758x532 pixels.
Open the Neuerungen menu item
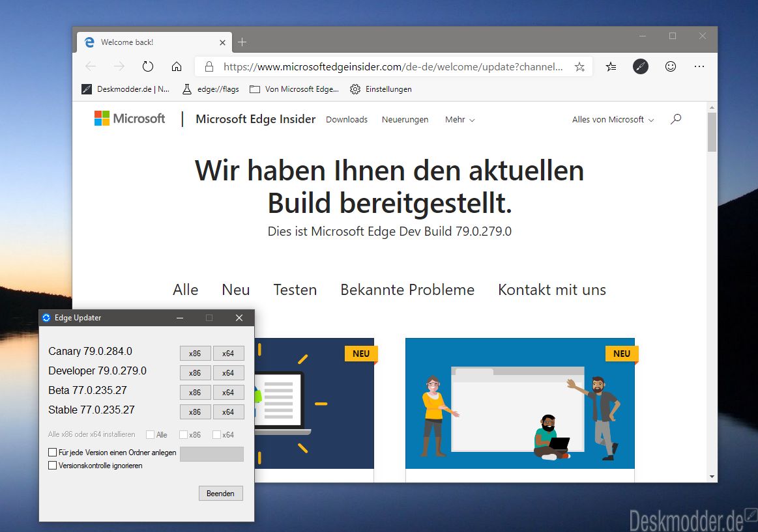click(405, 120)
